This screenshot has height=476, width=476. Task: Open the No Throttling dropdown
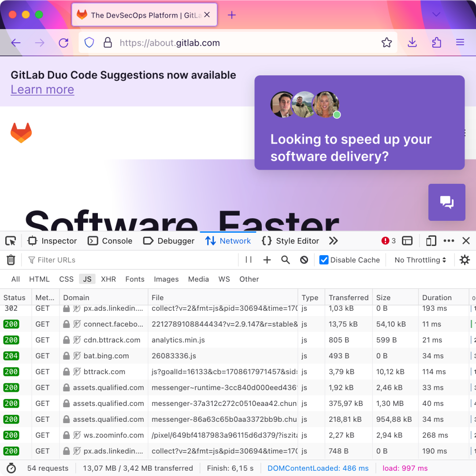click(x=419, y=260)
